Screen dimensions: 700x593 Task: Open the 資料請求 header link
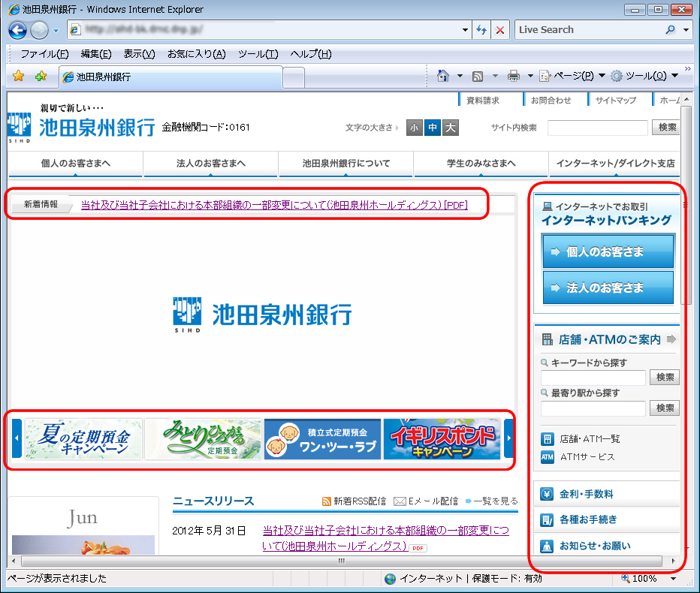483,101
